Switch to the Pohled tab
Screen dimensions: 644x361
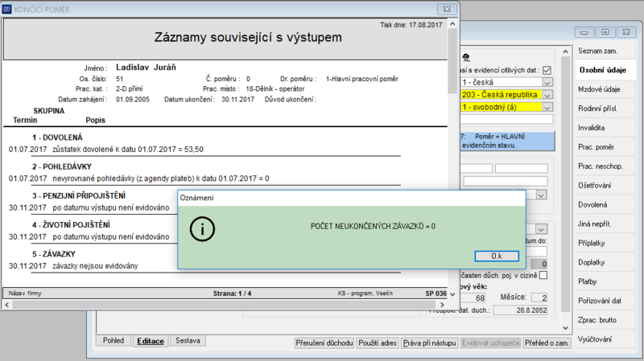click(x=114, y=340)
